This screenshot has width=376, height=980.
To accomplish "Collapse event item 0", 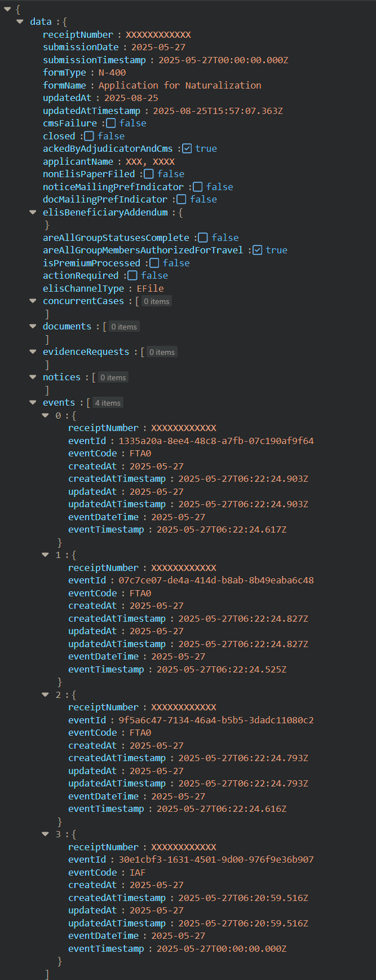I will 46,415.
